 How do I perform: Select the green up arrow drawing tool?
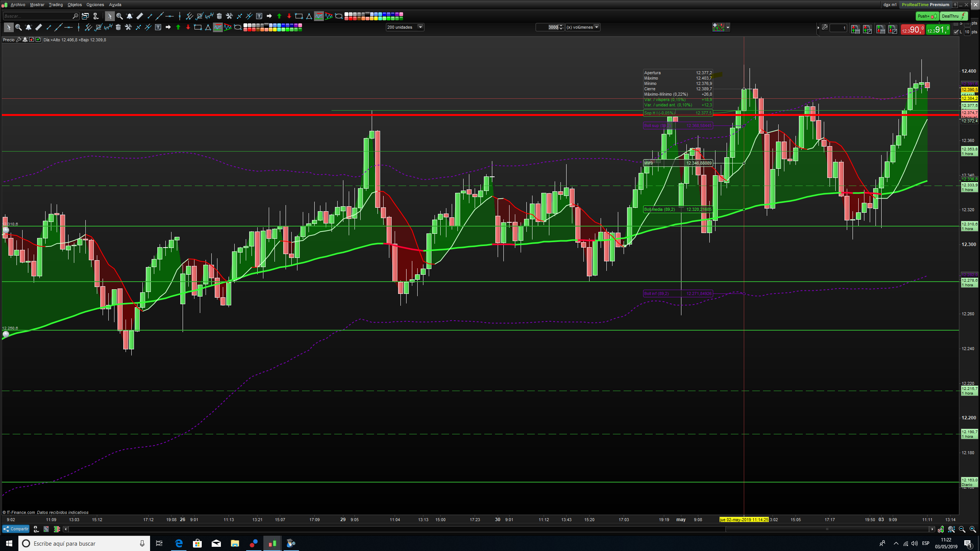[178, 27]
